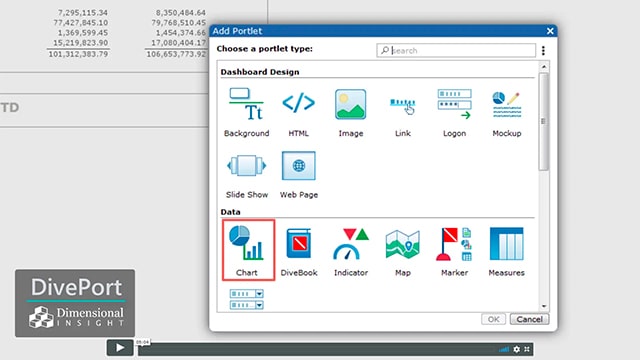
Task: Open the video settings gear
Action: [517, 349]
